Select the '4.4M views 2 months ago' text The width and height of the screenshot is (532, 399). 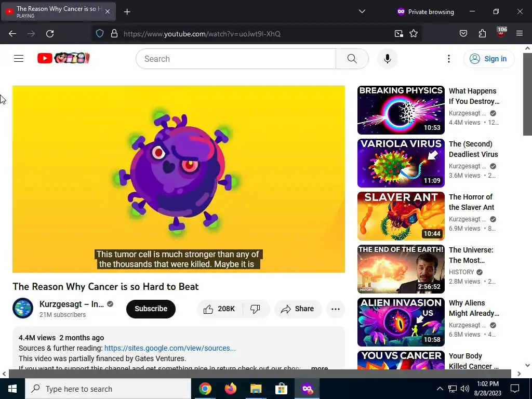pyautogui.click(x=61, y=338)
